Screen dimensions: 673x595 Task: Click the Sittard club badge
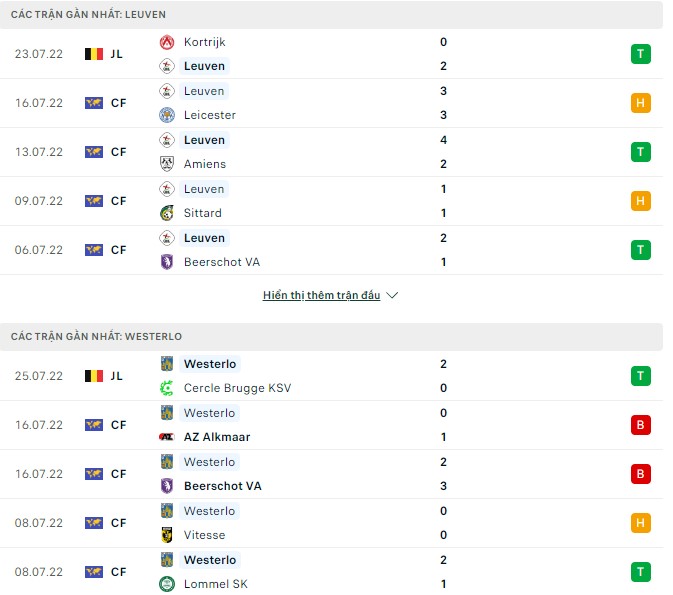pyautogui.click(x=167, y=213)
